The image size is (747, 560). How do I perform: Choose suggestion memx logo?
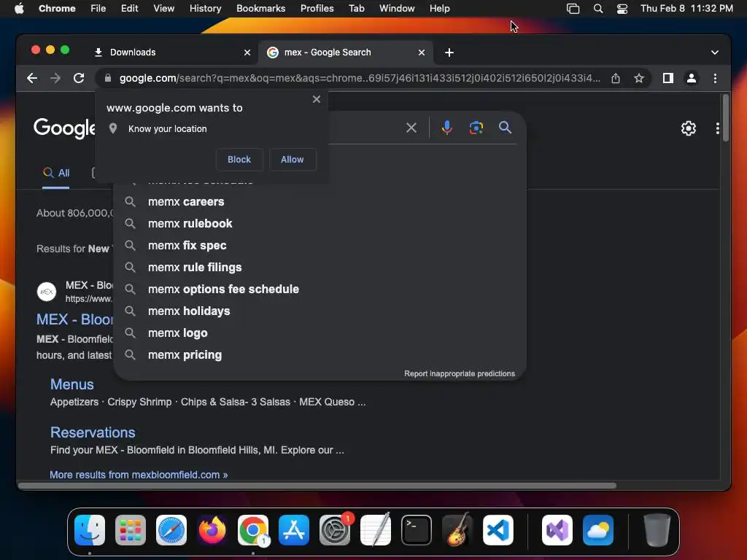coord(320,333)
